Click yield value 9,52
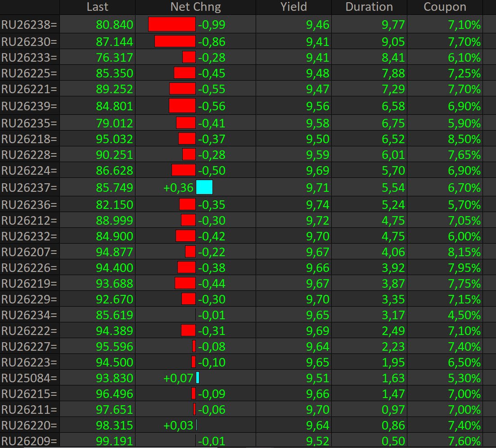Viewport: 496px width, 448px height. (318, 441)
